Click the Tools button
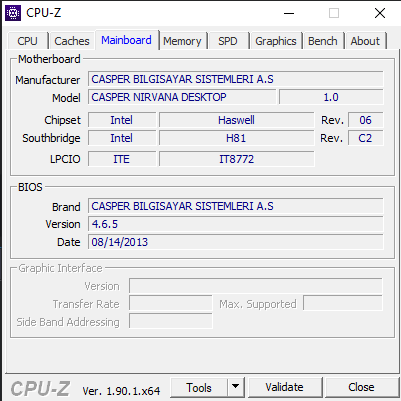 [x=199, y=388]
